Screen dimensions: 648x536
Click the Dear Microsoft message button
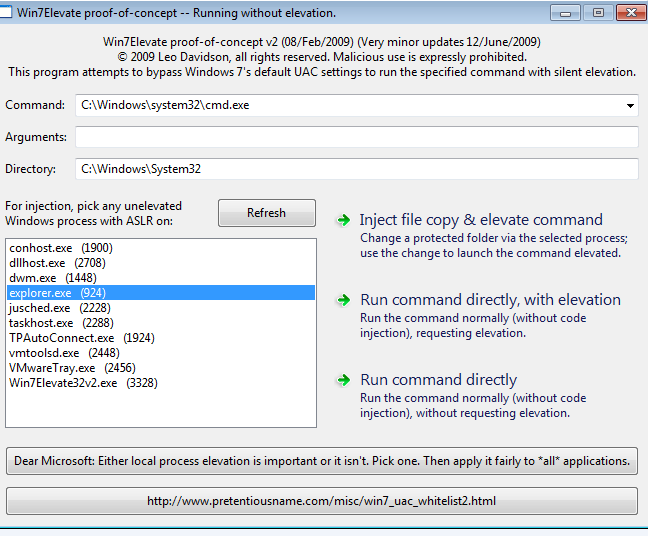[322, 461]
